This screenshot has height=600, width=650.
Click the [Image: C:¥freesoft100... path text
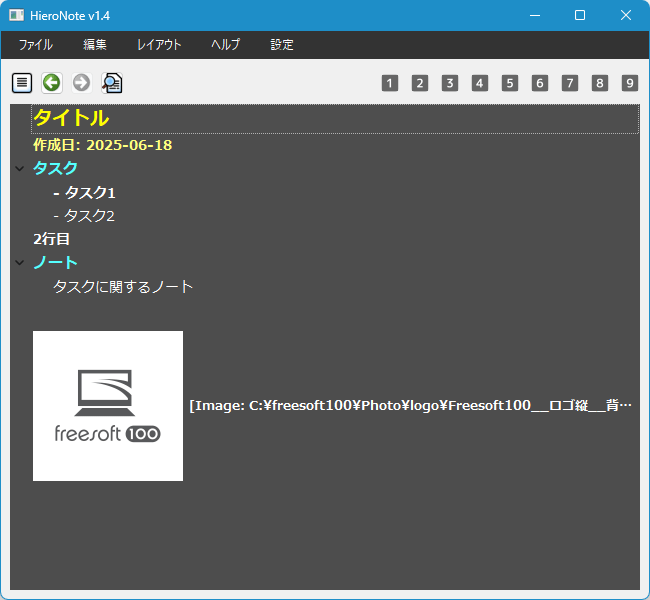point(410,405)
